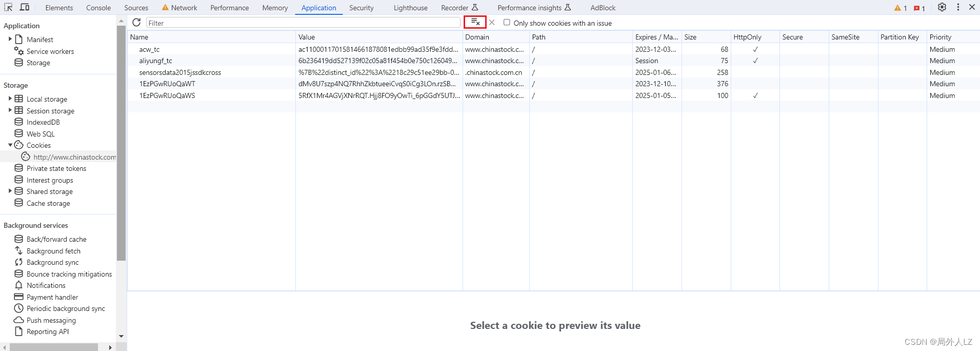Image resolution: width=980 pixels, height=351 pixels.
Task: Click the sidebar scroll down arrow
Action: pos(121,336)
